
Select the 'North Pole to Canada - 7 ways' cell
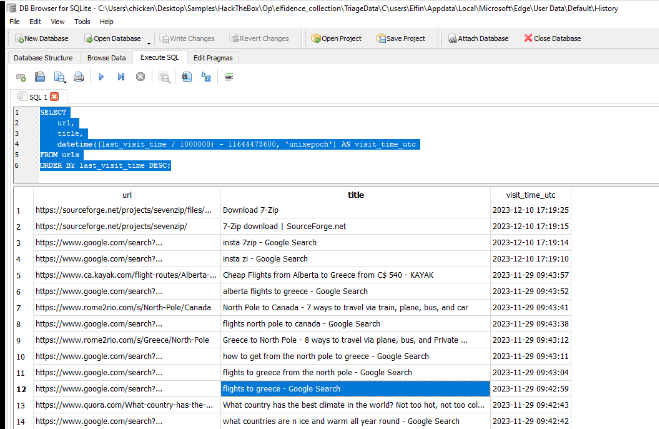tap(356, 308)
